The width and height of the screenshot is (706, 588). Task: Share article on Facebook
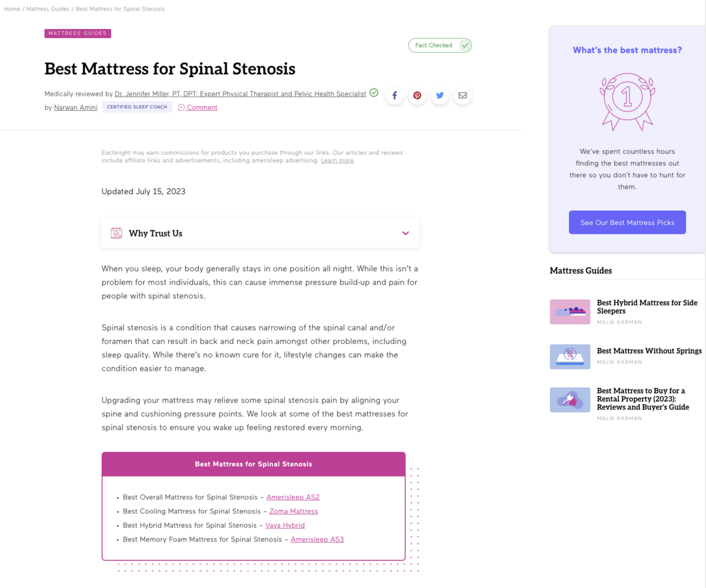click(395, 95)
